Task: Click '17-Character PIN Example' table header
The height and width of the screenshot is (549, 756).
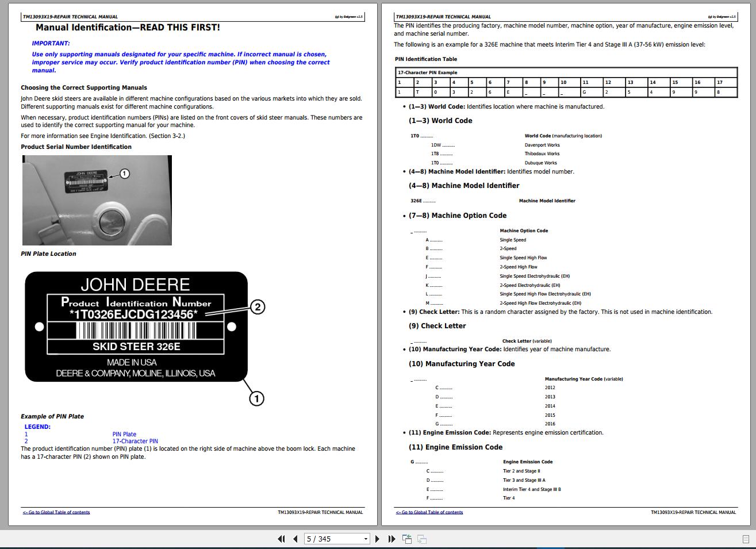Action: tap(427, 72)
